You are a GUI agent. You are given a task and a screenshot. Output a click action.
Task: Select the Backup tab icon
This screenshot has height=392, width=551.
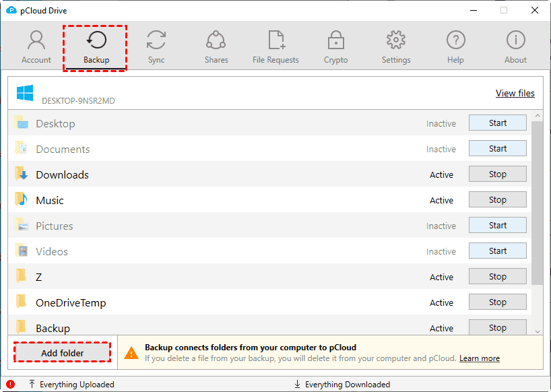pos(96,40)
